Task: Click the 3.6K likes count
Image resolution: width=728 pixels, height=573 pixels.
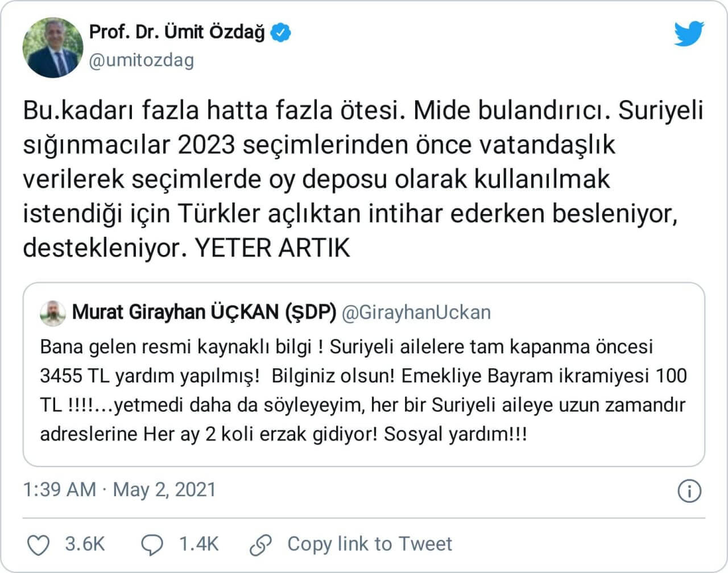Action: coord(85,544)
